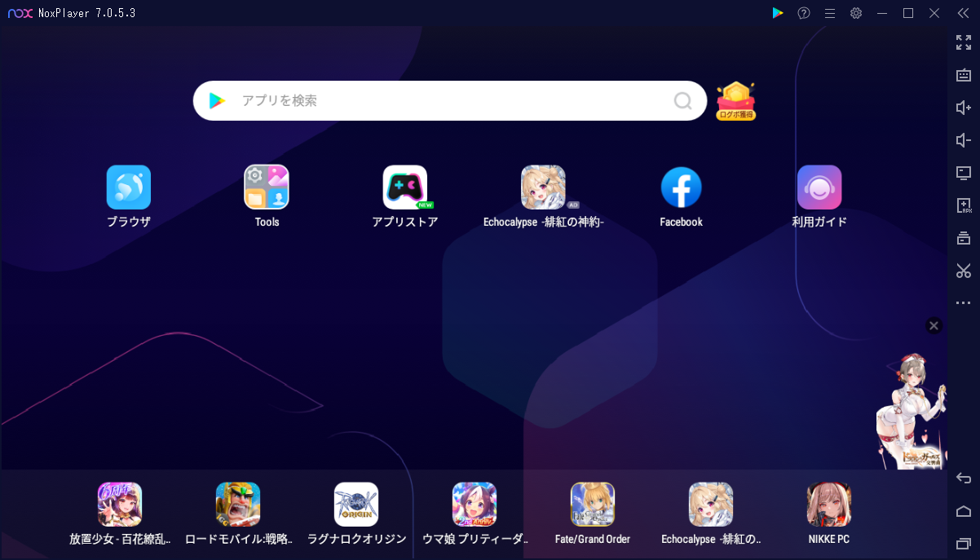
Task: Toggle fullscreen mode in the sidebar
Action: [964, 42]
